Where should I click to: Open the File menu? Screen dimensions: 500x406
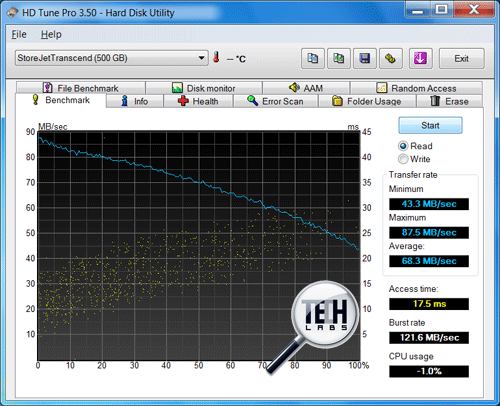[19, 34]
